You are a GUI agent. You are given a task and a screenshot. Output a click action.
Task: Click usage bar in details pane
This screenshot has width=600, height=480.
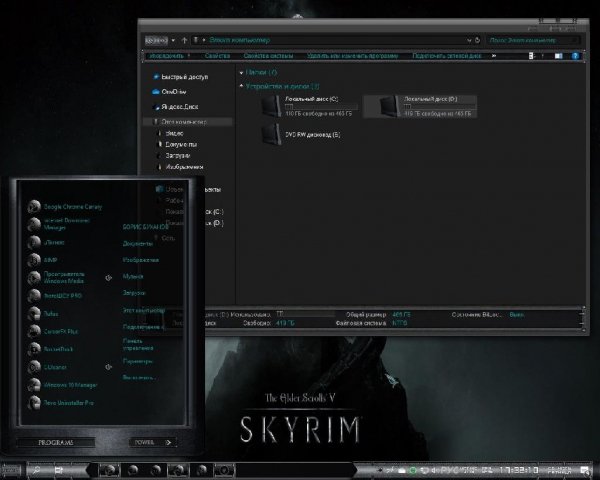pyautogui.click(x=305, y=314)
